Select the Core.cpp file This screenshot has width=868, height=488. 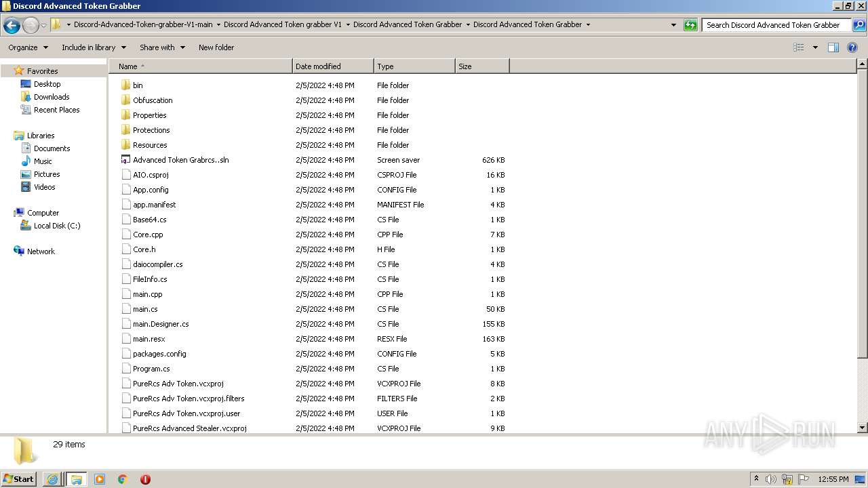pyautogui.click(x=148, y=235)
